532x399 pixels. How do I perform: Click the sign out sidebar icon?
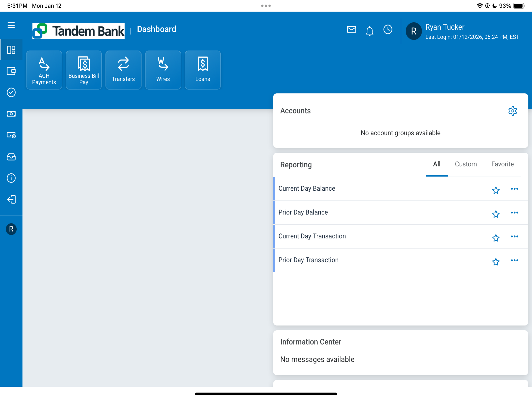pyautogui.click(x=11, y=199)
